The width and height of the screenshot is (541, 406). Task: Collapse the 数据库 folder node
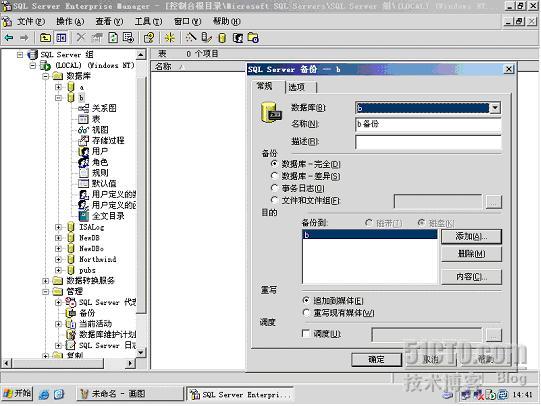pos(46,76)
